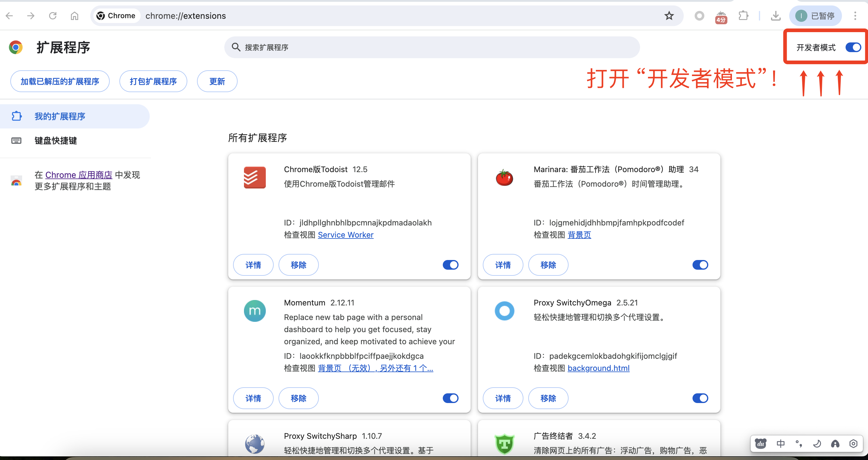Click 移除 for Marinara
The width and height of the screenshot is (868, 460).
548,265
